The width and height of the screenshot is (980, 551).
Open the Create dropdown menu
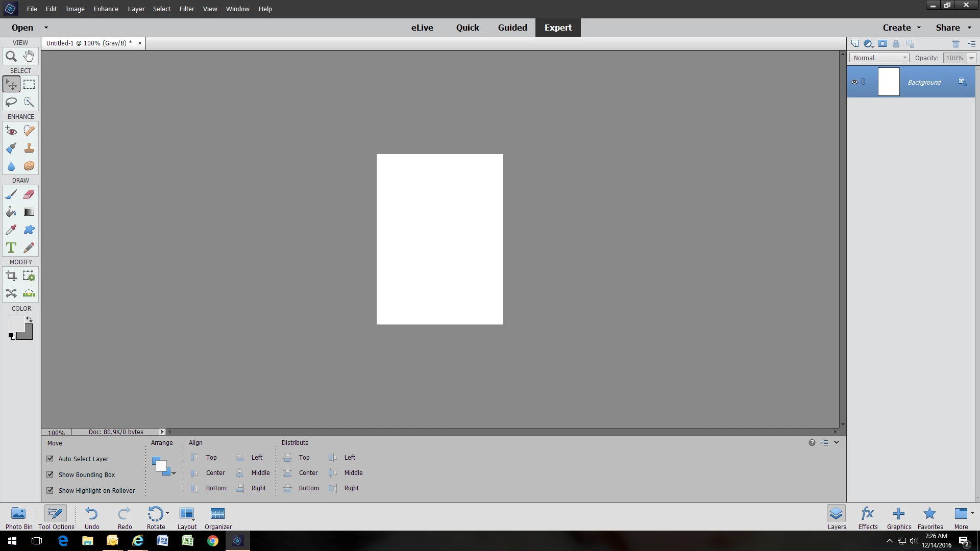pyautogui.click(x=901, y=28)
